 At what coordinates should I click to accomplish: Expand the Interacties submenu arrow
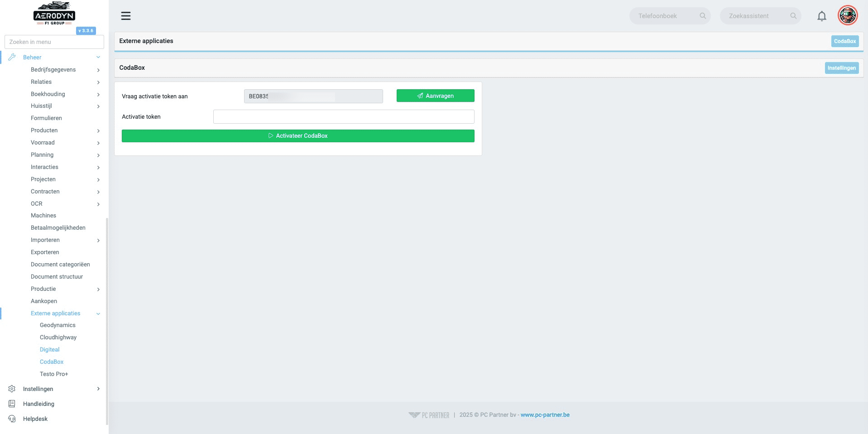click(98, 167)
